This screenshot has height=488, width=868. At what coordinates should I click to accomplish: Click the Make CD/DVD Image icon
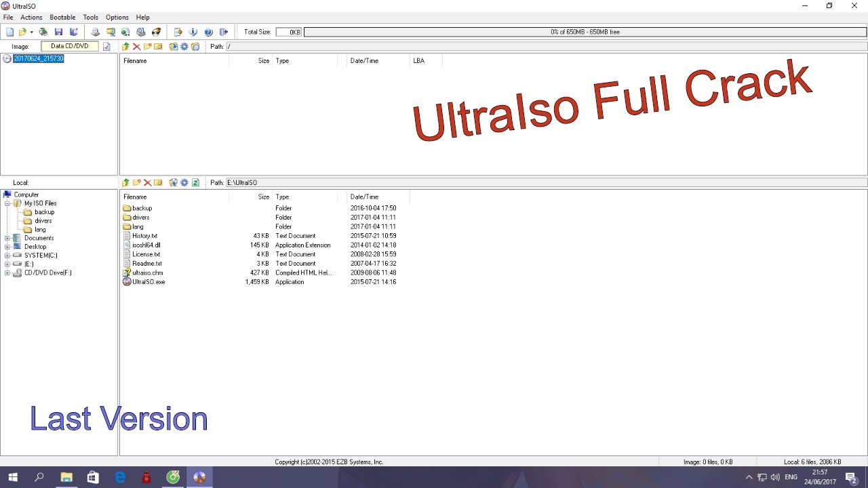pyautogui.click(x=95, y=32)
